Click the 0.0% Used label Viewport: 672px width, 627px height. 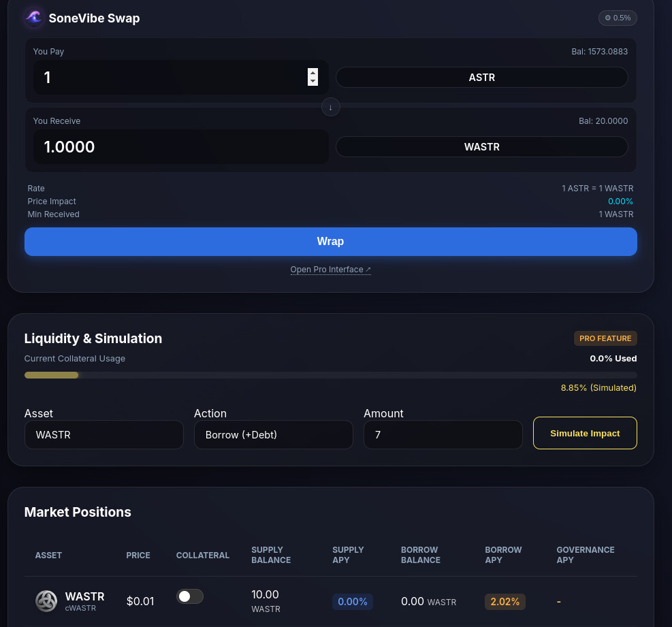point(613,358)
